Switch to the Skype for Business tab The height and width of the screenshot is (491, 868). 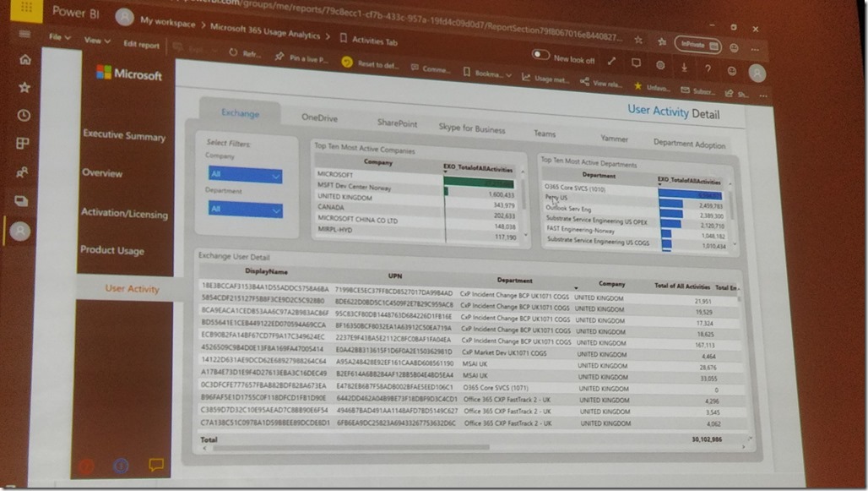coord(472,128)
